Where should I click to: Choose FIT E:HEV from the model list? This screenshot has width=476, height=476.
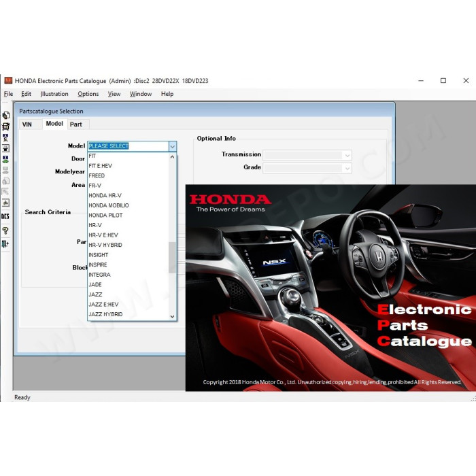[x=128, y=166]
